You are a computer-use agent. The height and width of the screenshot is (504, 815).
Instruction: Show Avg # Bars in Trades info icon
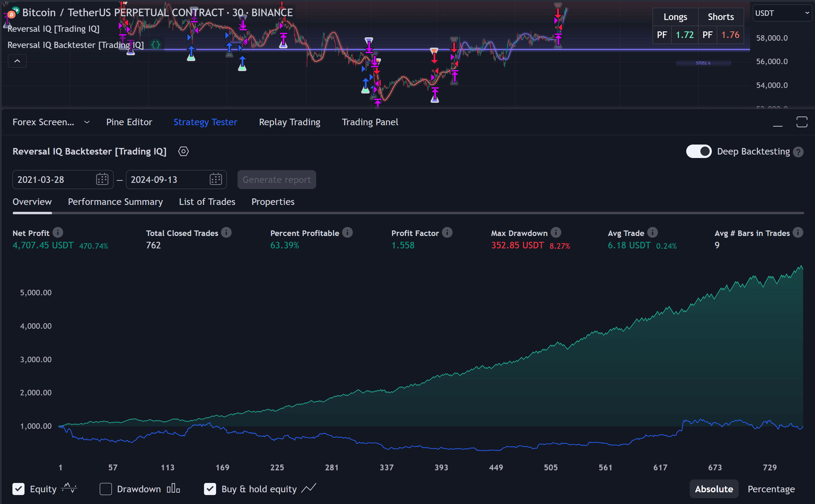pos(798,233)
